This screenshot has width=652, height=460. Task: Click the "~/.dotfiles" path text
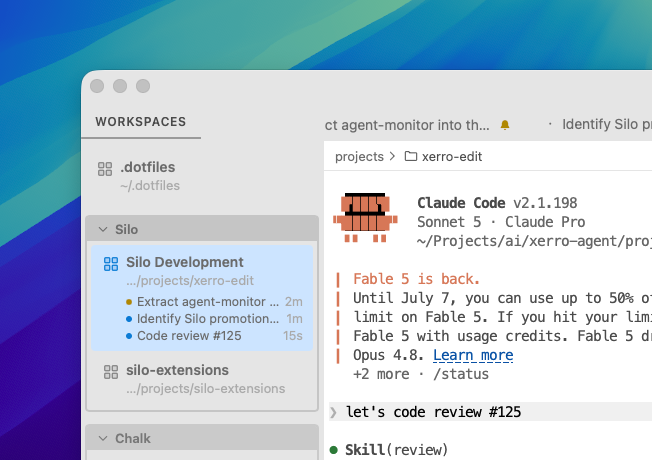[150, 185]
